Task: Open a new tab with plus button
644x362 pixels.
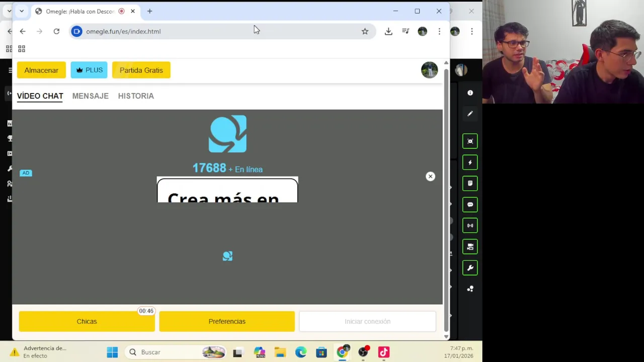Action: (149, 11)
